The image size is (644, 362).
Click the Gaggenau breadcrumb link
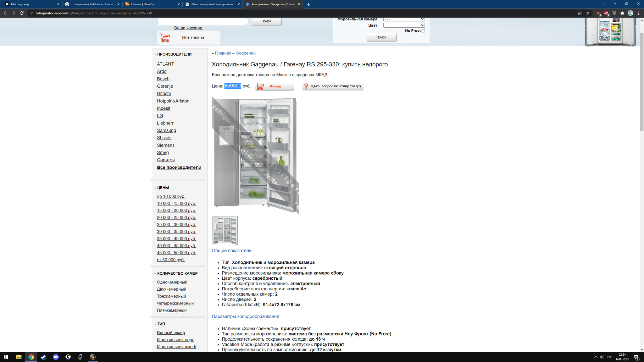point(245,53)
